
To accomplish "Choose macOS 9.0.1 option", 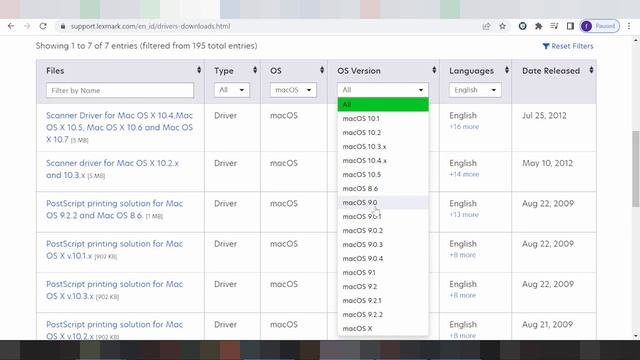I will click(383, 216).
